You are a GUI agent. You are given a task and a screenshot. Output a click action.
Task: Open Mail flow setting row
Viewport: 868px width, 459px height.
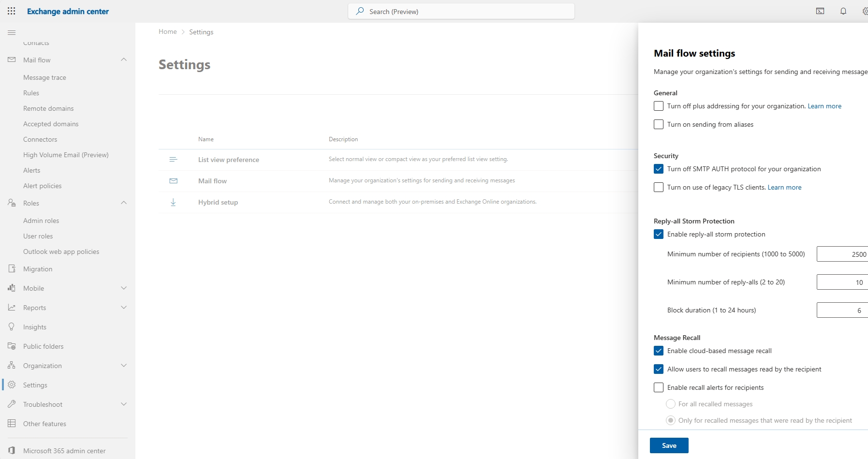212,181
